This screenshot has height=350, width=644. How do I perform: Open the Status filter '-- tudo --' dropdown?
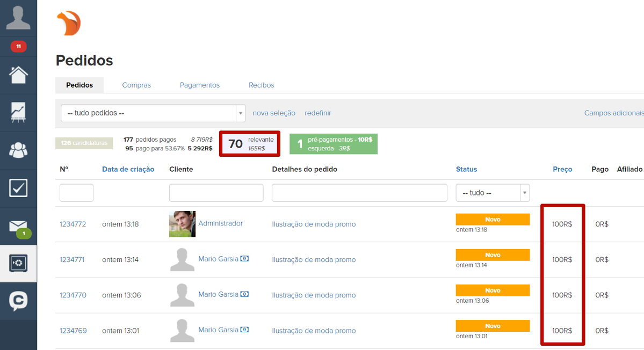pyautogui.click(x=493, y=193)
